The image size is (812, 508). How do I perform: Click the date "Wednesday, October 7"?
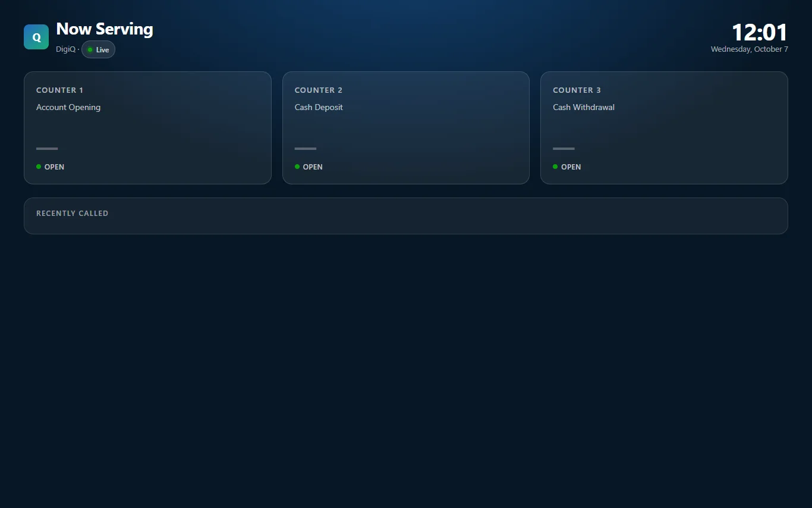[750, 49]
